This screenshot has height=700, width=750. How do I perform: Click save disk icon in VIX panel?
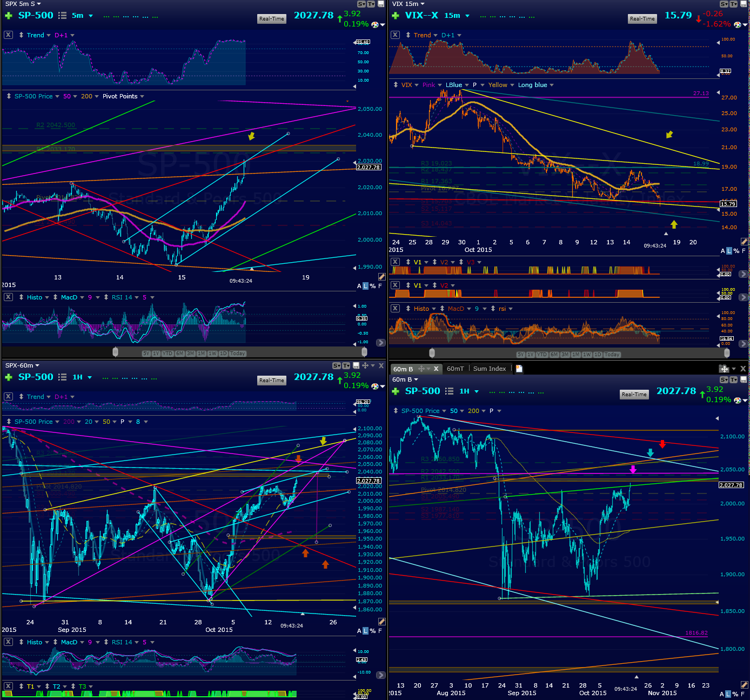744,4
